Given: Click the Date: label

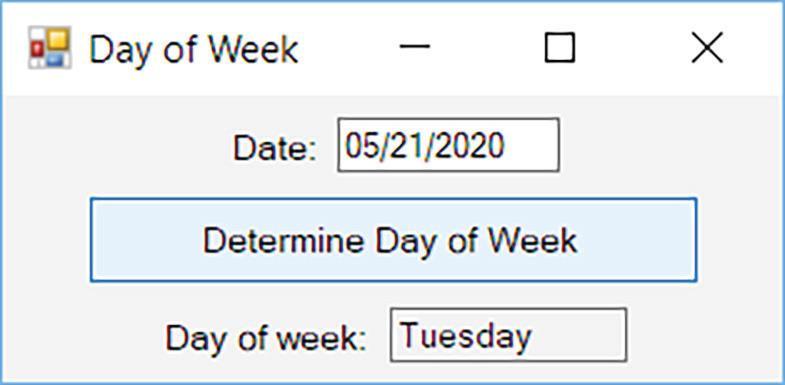Looking at the screenshot, I should [x=275, y=149].
